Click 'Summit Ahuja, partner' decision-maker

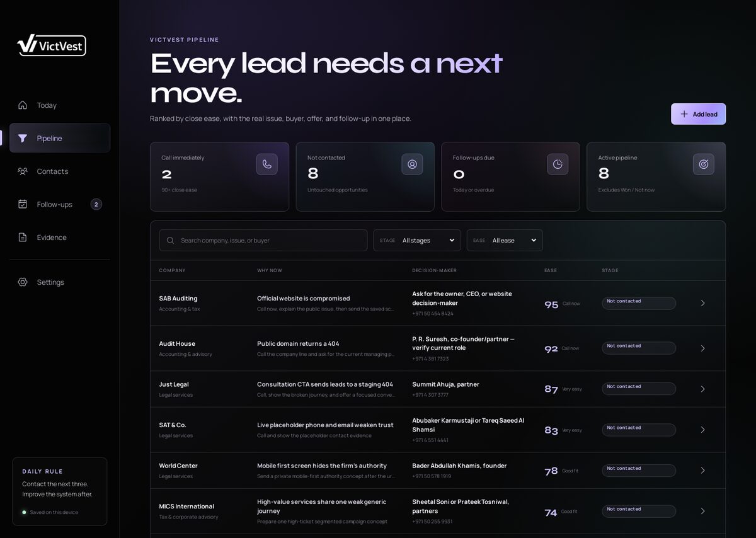(x=445, y=384)
